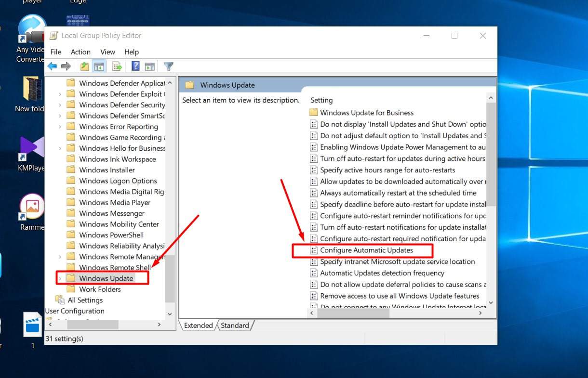The image size is (588, 378).
Task: Click Configure Automatic Updates policy icon
Action: point(314,250)
